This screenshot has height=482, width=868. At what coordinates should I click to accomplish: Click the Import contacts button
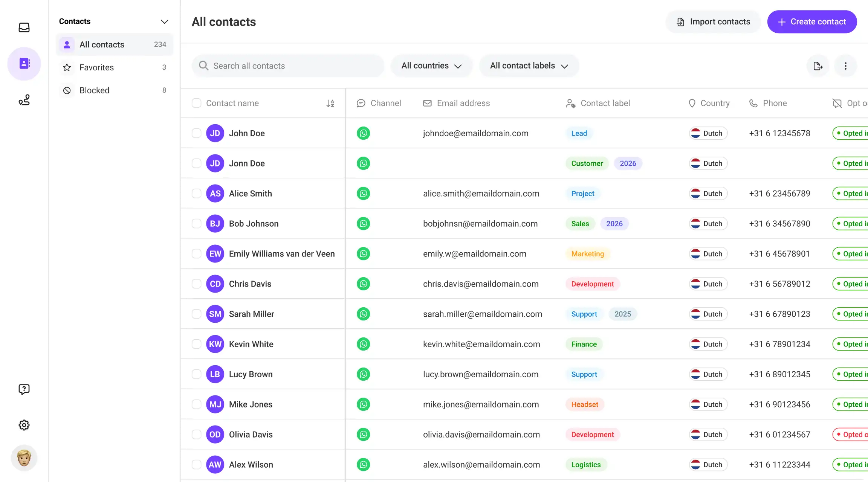[713, 22]
